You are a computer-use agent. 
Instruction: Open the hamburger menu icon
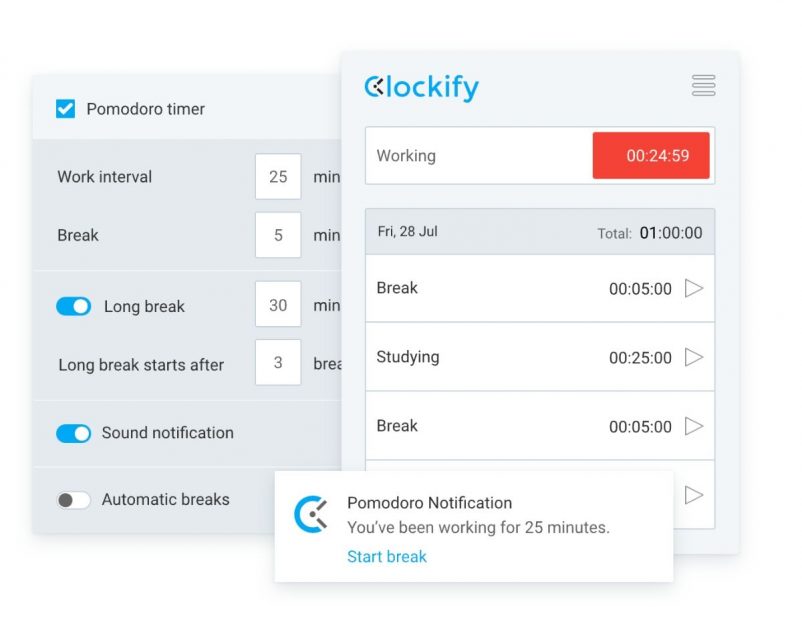(703, 86)
